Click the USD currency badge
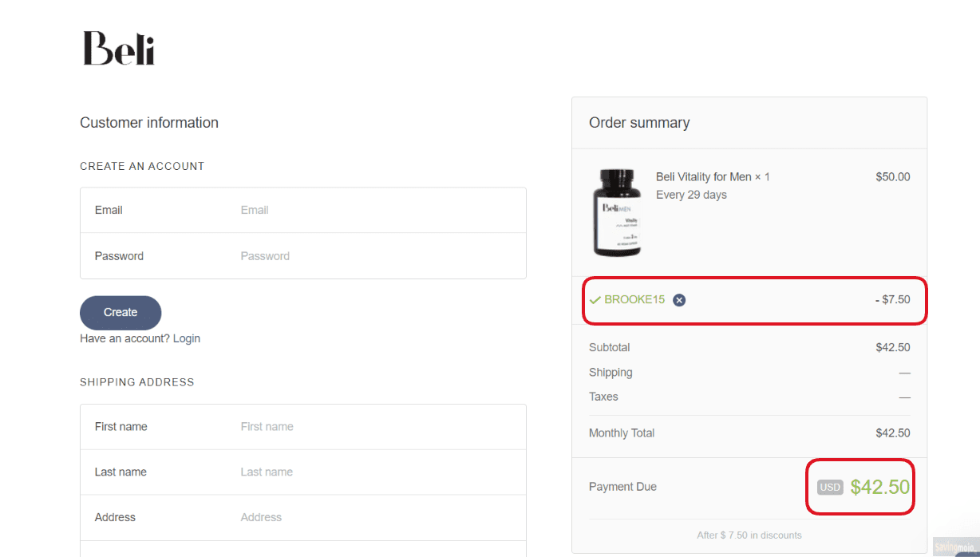 tap(830, 487)
